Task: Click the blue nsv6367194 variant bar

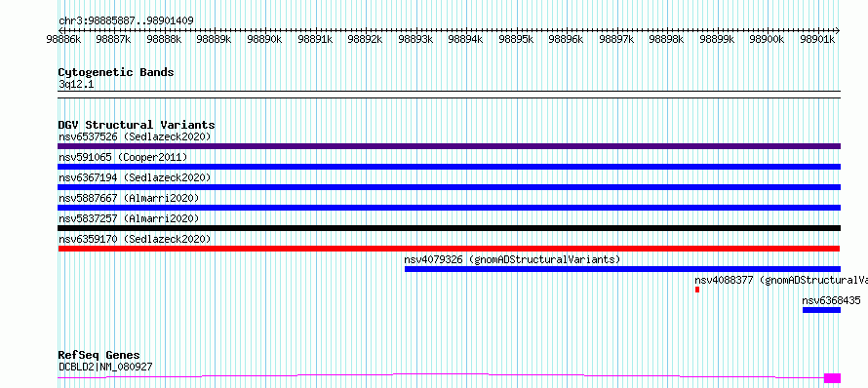Action: pyautogui.click(x=449, y=187)
